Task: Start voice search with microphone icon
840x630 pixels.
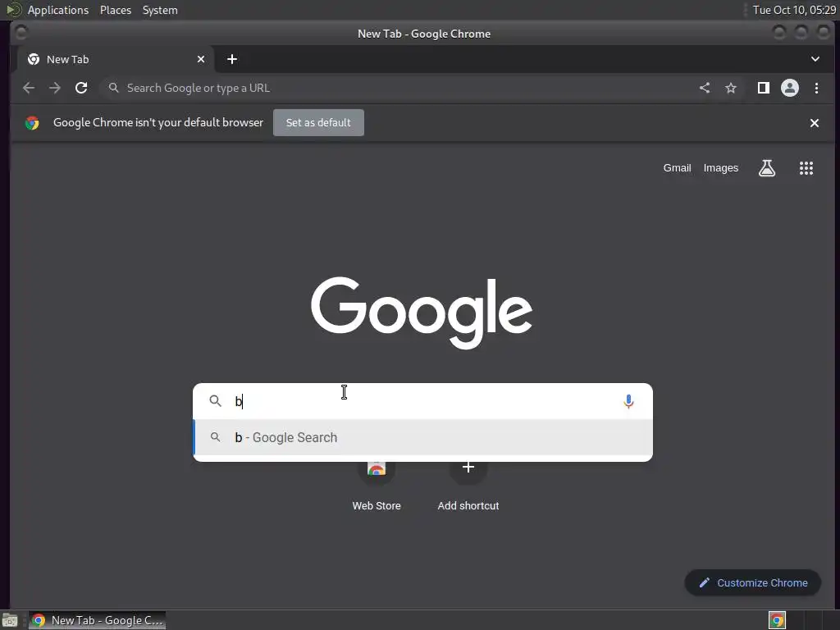Action: click(628, 401)
